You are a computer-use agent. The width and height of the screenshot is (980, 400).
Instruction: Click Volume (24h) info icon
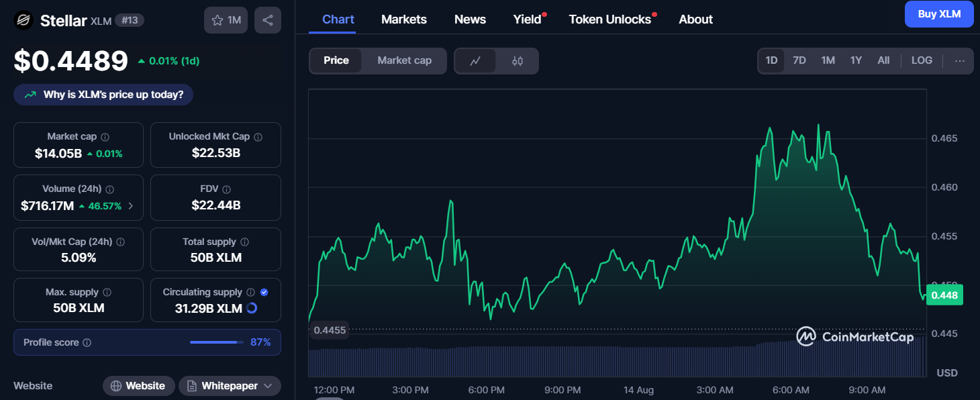pos(110,189)
